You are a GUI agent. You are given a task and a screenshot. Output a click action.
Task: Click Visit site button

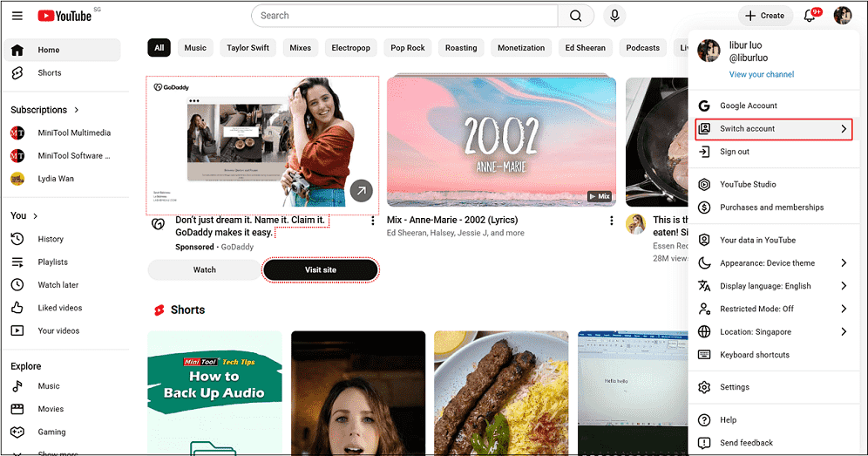[321, 269]
